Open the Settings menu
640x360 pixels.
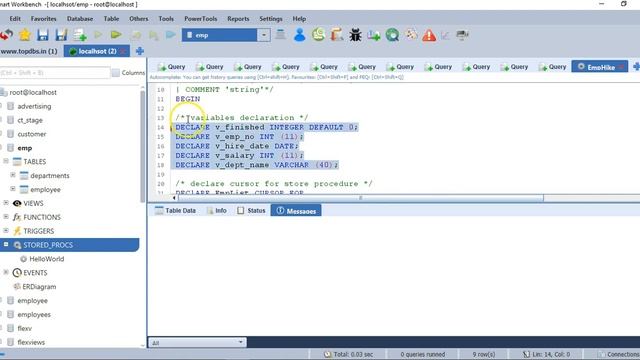click(271, 19)
